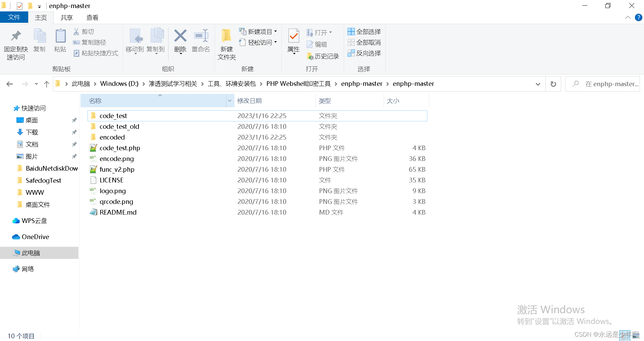Screen dimensions: 644x341
Task: Open the New item (新建项目) dropdown
Action: coord(258,32)
